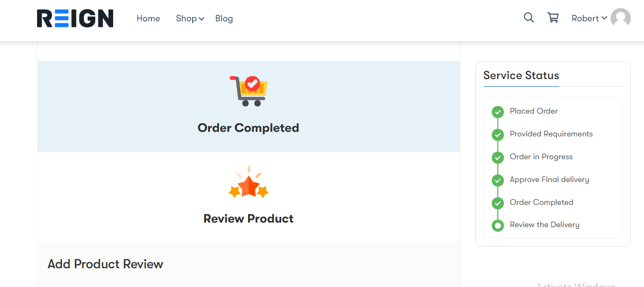Screen dimensions: 644x287
Task: Open the shopping cart icon
Action: 553,18
